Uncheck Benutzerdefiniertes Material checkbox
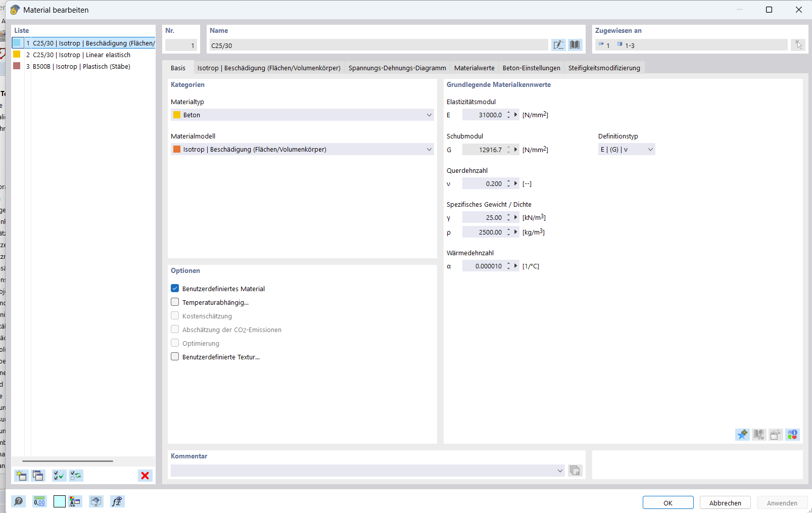 (x=175, y=289)
